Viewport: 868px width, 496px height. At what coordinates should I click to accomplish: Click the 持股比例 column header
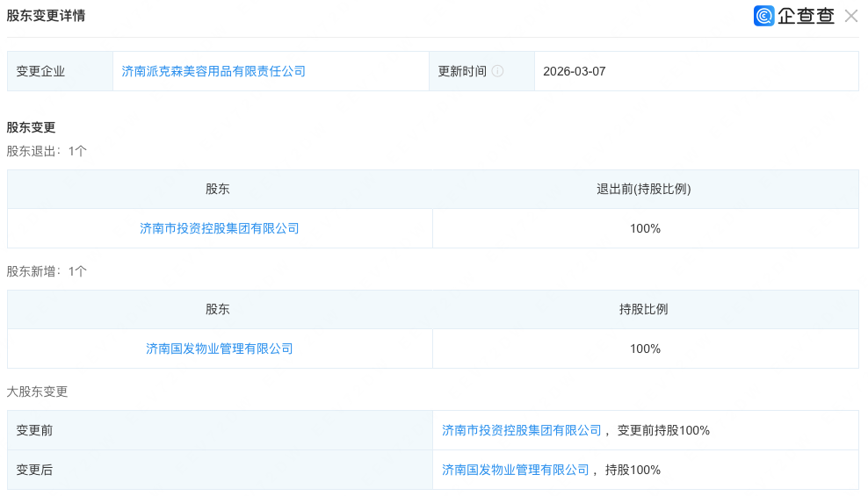click(x=644, y=309)
